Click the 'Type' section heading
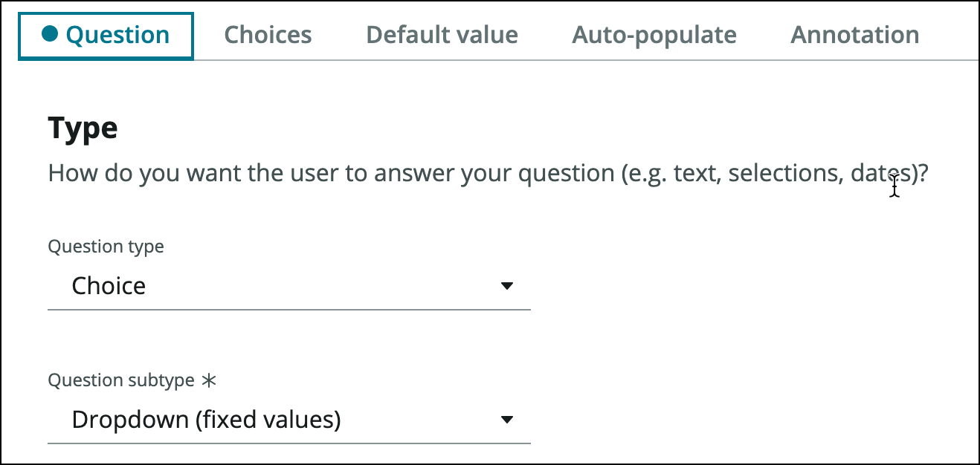This screenshot has width=980, height=465. tap(83, 129)
